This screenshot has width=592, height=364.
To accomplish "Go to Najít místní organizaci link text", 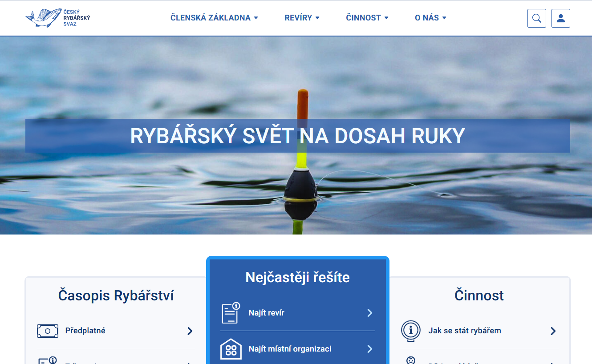I will click(x=290, y=349).
